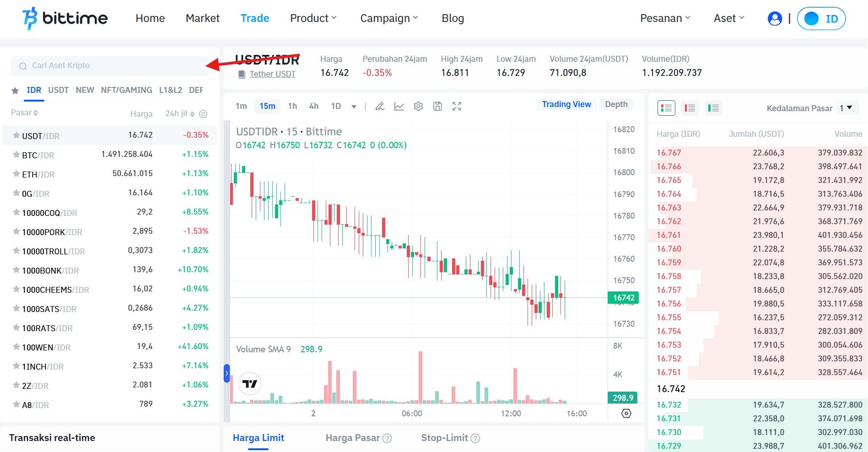The height and width of the screenshot is (452, 868).
Task: Expand chart to fullscreen
Action: click(457, 107)
